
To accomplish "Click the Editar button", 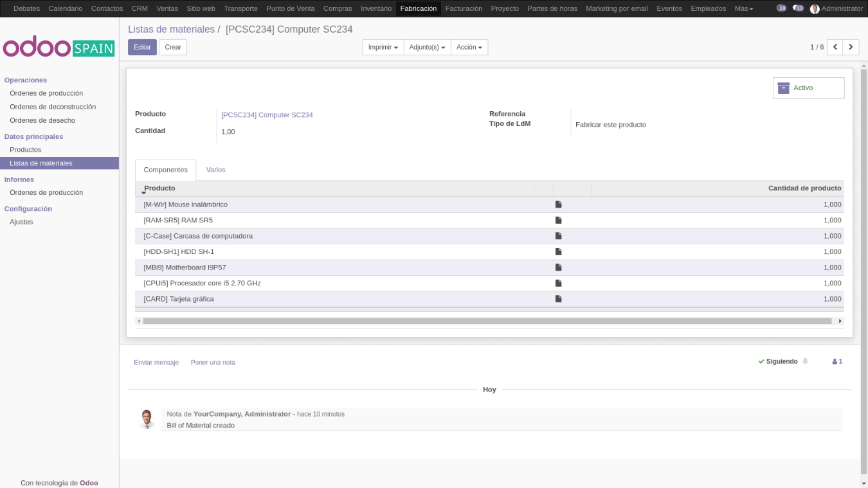I will click(141, 47).
